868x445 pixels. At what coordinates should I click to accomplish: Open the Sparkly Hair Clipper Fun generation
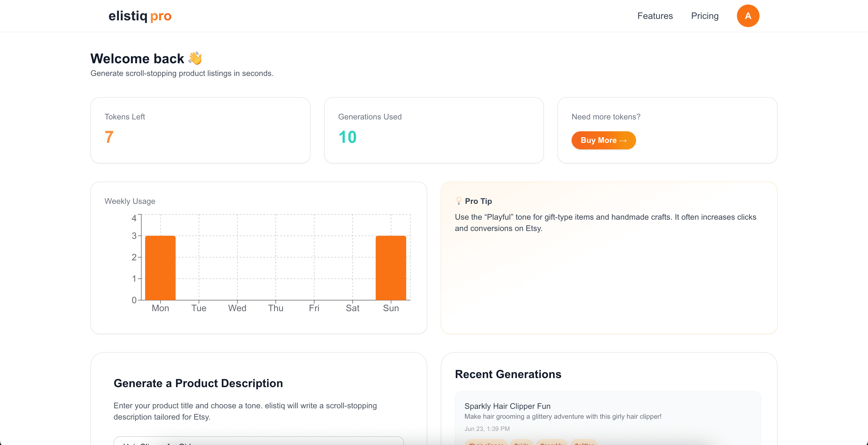point(507,406)
